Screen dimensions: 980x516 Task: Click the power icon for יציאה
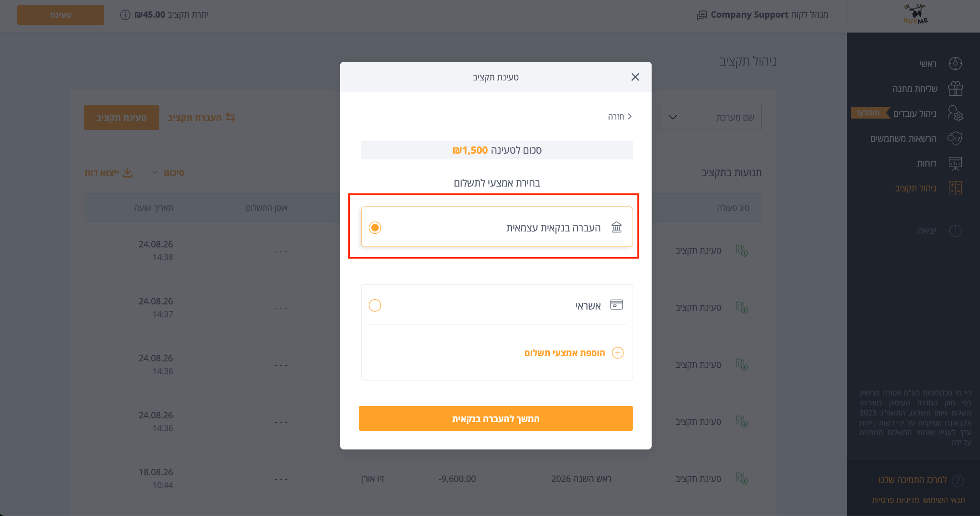tap(956, 231)
